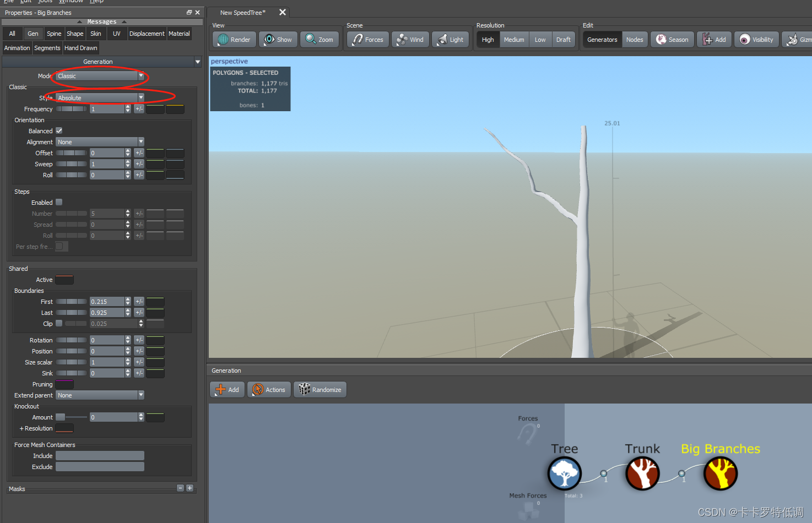Select the Trunk generator node
The image size is (812, 523).
pos(642,473)
